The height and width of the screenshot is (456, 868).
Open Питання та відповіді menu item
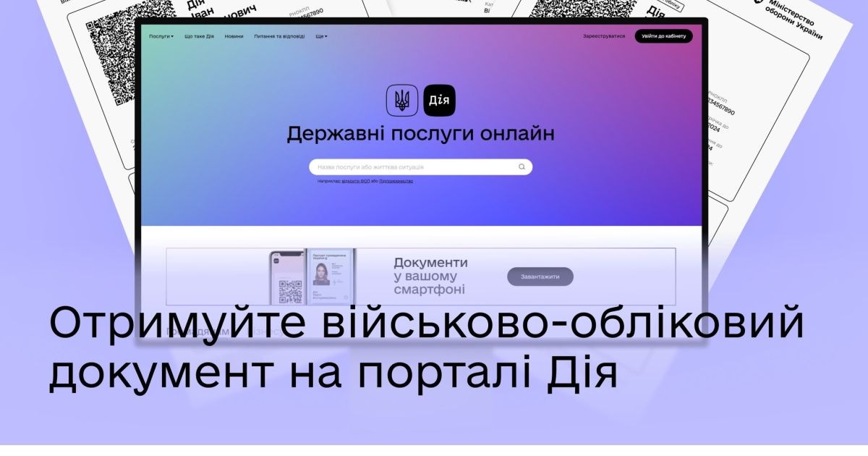[279, 36]
